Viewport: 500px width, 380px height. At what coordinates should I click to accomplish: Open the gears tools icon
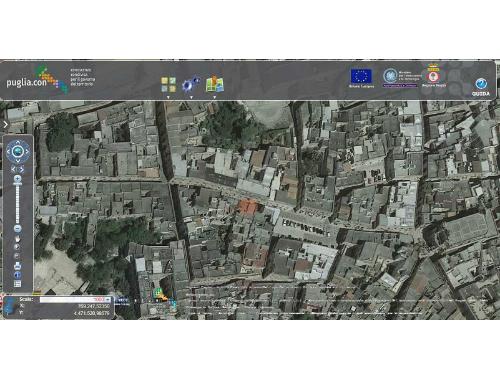(191, 84)
